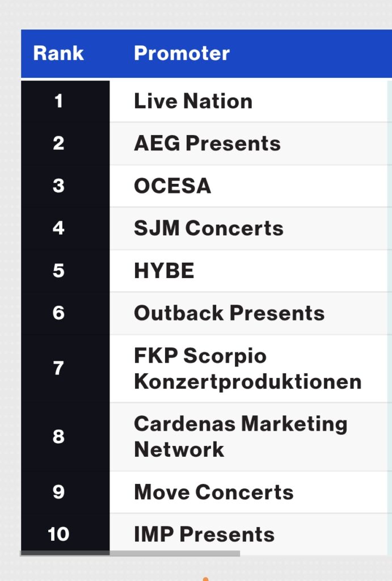
Task: Click the Promoter column header
Action: pos(182,53)
